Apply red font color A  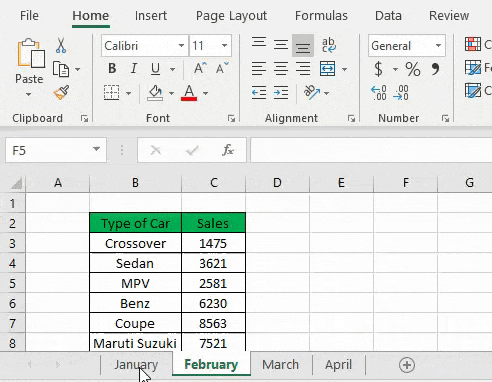click(189, 93)
